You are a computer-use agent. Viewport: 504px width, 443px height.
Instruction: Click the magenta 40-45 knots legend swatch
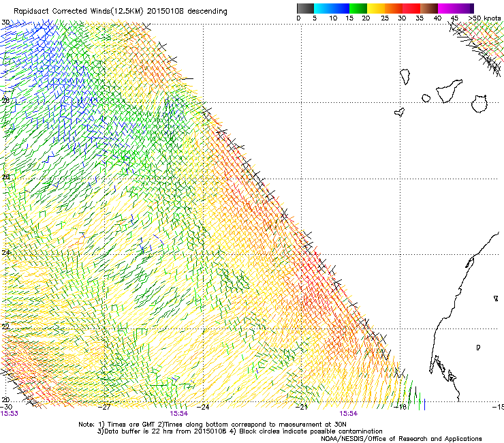pos(447,8)
